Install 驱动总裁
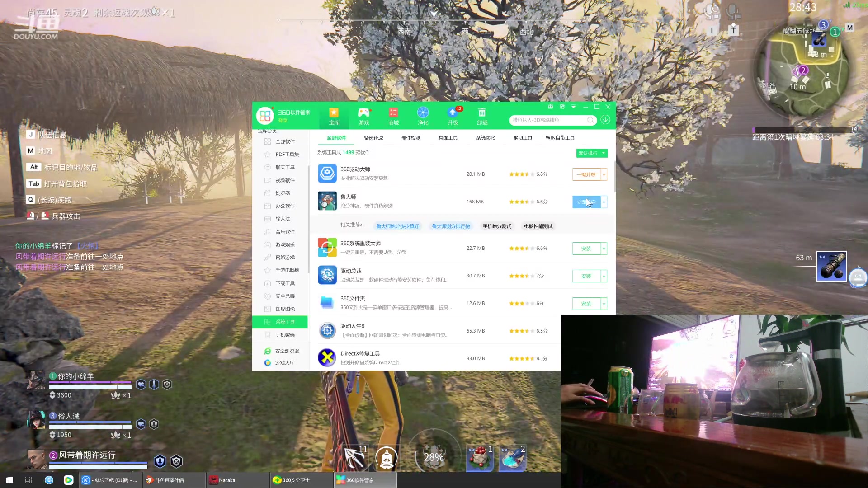Viewport: 868px width, 488px height. click(586, 276)
